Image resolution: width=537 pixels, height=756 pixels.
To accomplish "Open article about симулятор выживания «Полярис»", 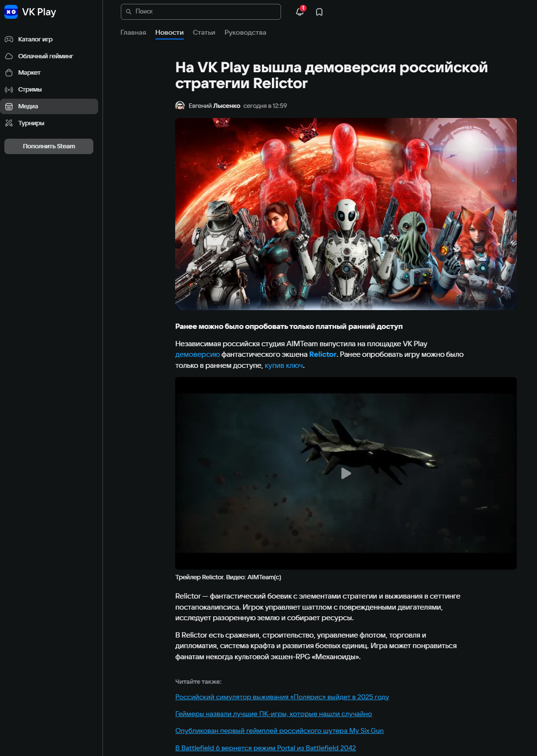I will [282, 697].
